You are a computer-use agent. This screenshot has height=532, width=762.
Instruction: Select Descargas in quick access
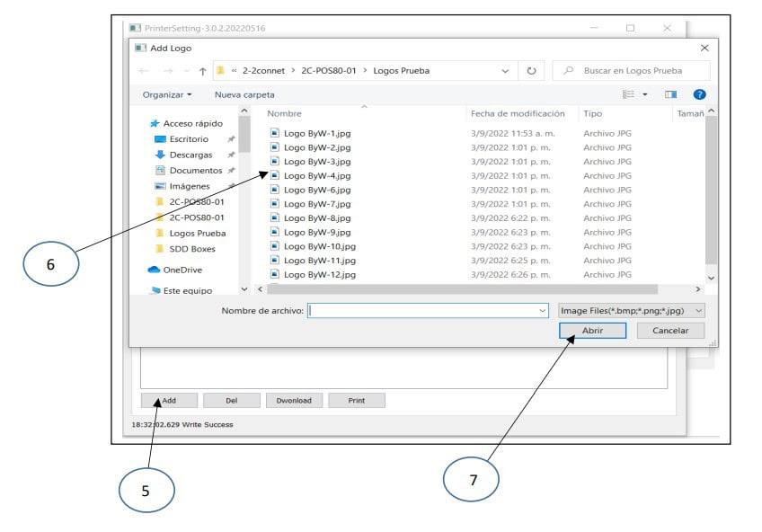coord(190,155)
